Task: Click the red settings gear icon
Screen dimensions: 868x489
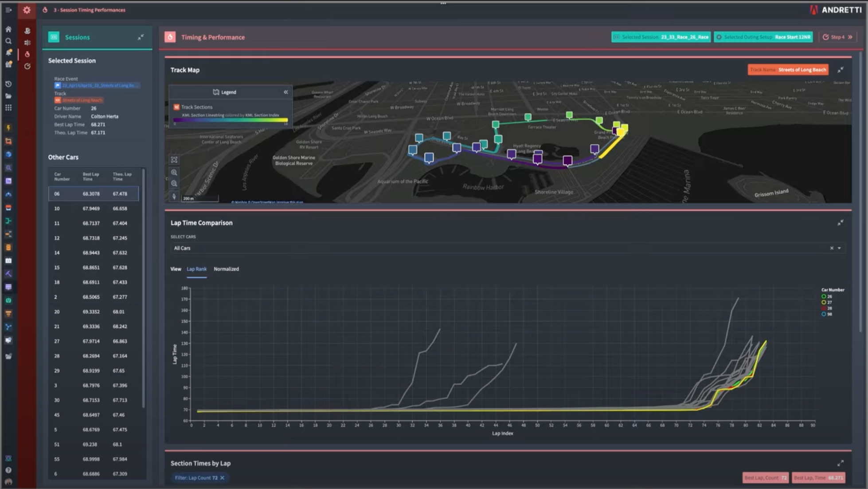Action: click(x=27, y=10)
